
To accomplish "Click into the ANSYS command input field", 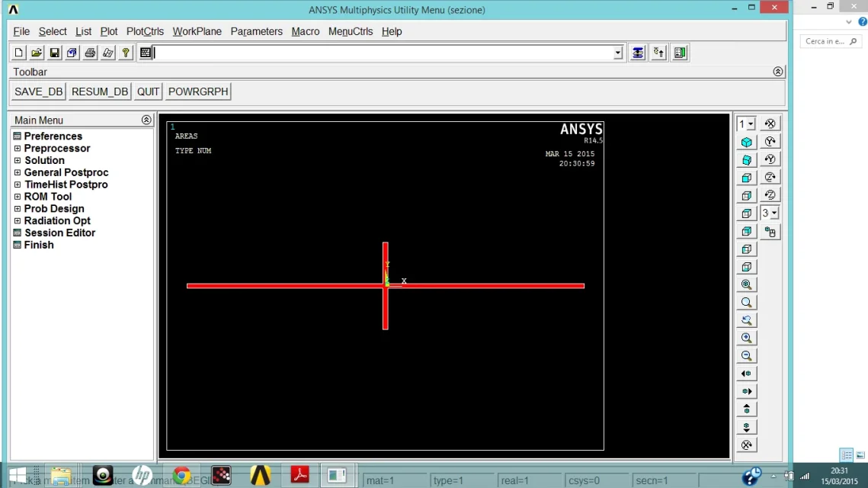I will point(383,53).
